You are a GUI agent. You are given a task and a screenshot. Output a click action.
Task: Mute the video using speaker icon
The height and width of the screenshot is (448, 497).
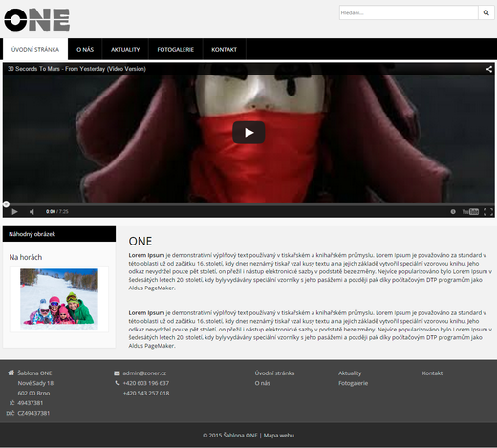32,212
